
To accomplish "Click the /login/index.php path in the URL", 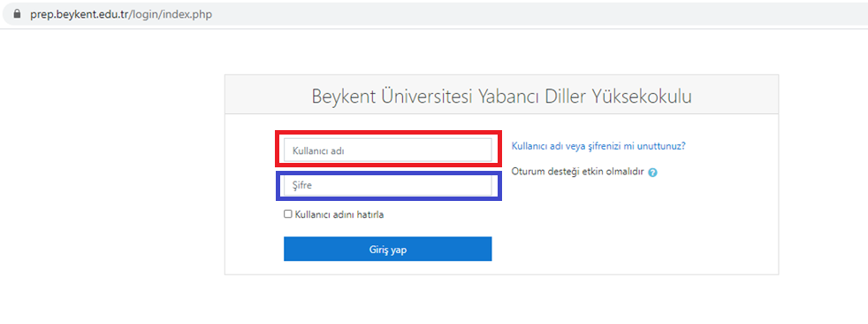I will coord(171,14).
